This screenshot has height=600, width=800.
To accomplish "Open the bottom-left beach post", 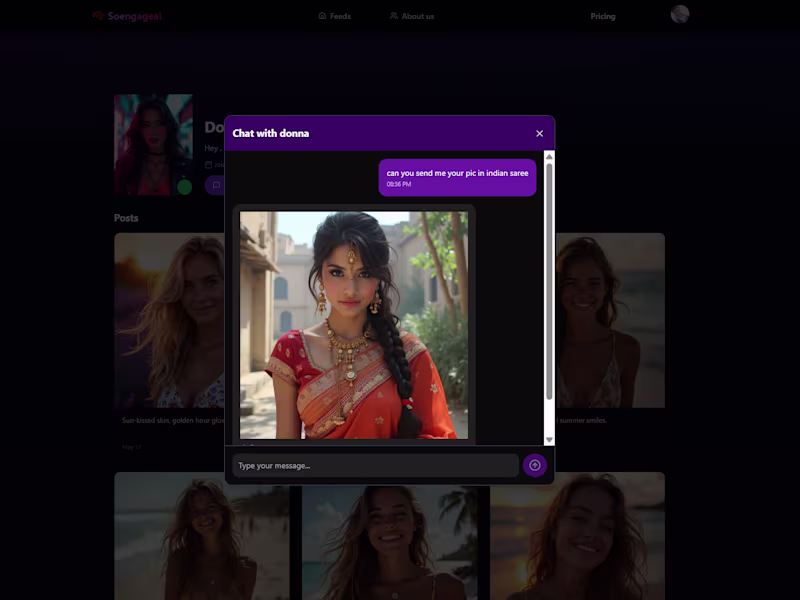I will pos(202,536).
